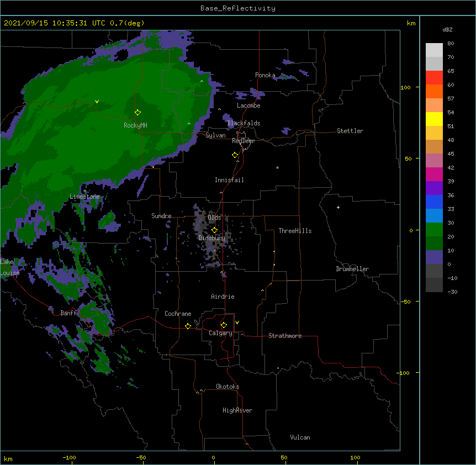Pick the indigo 0-10 dBZ legend swatch
Viewport: 476px width, 465px height.
click(434, 257)
